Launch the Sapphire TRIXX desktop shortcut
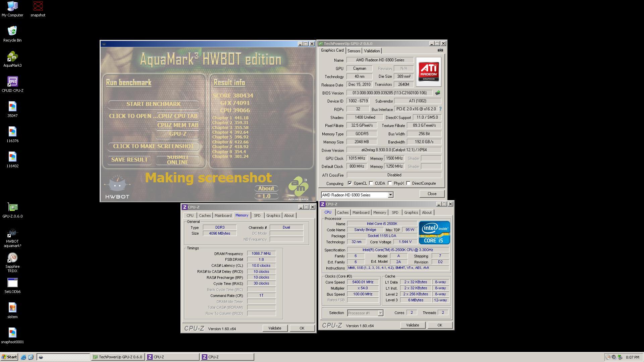The image size is (644, 362). coord(12,263)
